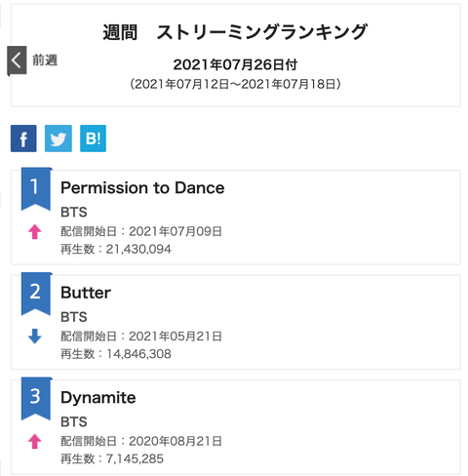Tweet ranking via Twitter icon

[58, 139]
